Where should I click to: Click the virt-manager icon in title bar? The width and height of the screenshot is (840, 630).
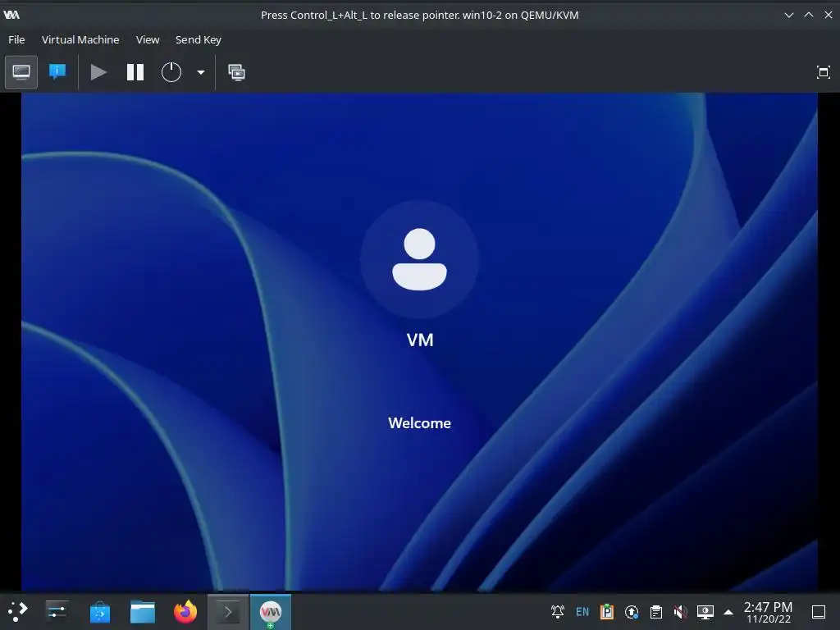(x=11, y=15)
